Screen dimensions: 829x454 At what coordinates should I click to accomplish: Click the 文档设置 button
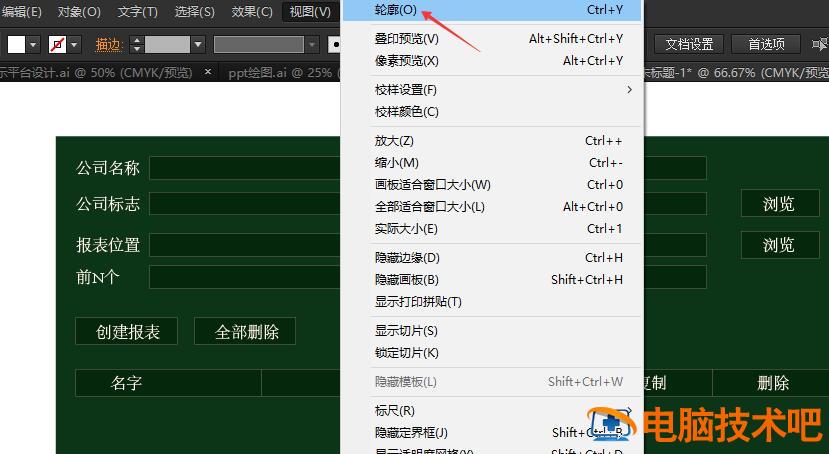click(689, 44)
